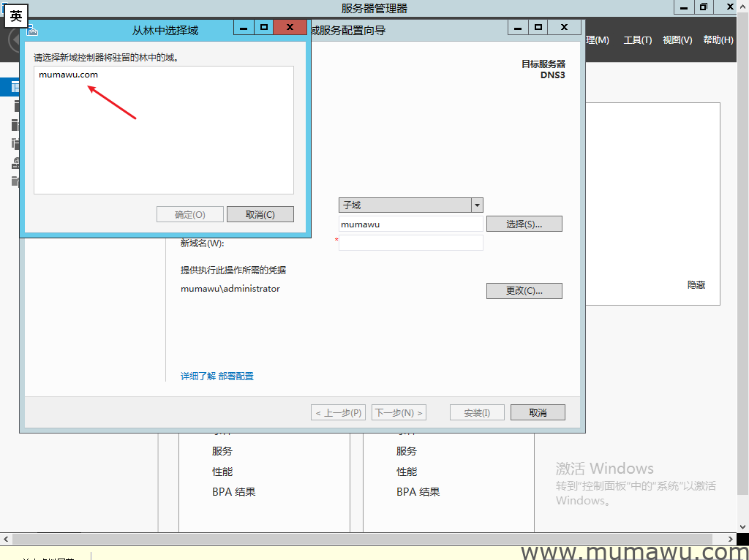Open the 工具(T) menu
Image resolution: width=749 pixels, height=560 pixels.
point(637,40)
